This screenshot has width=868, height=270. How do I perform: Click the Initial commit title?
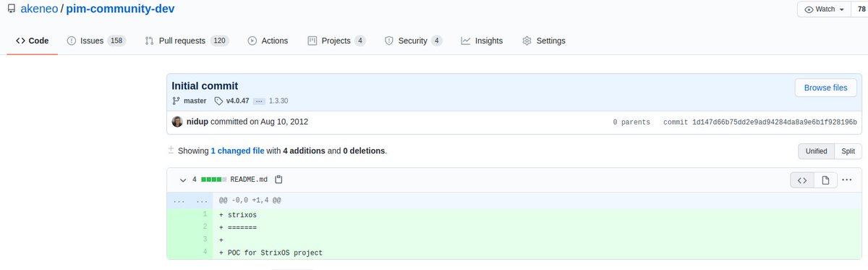coord(205,85)
